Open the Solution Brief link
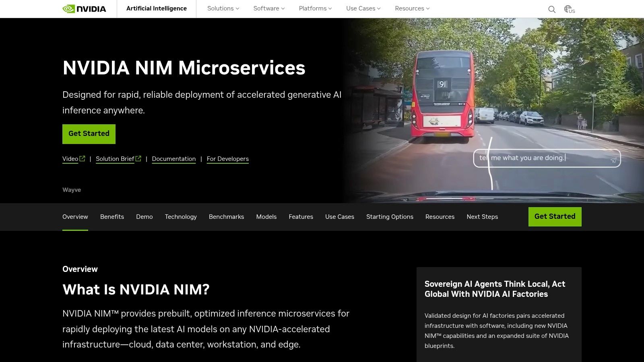The width and height of the screenshot is (644, 362). coord(115,159)
